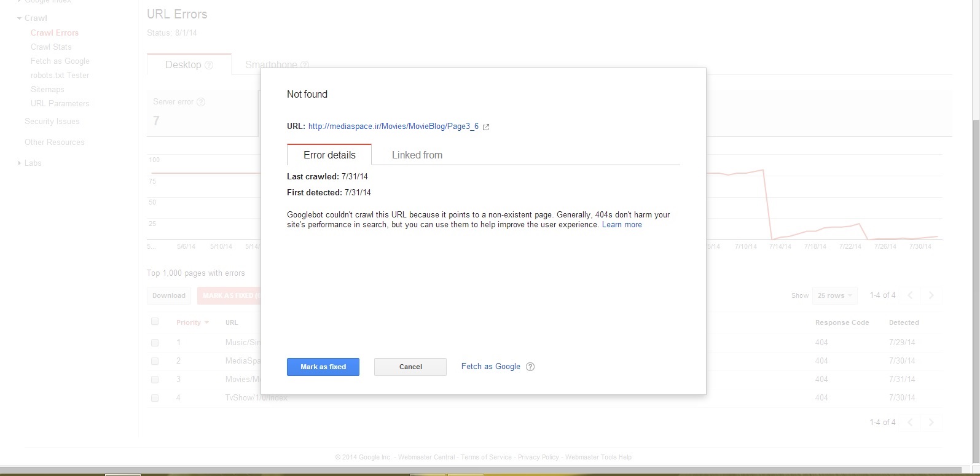Click previous page arrow below the table

pos(910,422)
